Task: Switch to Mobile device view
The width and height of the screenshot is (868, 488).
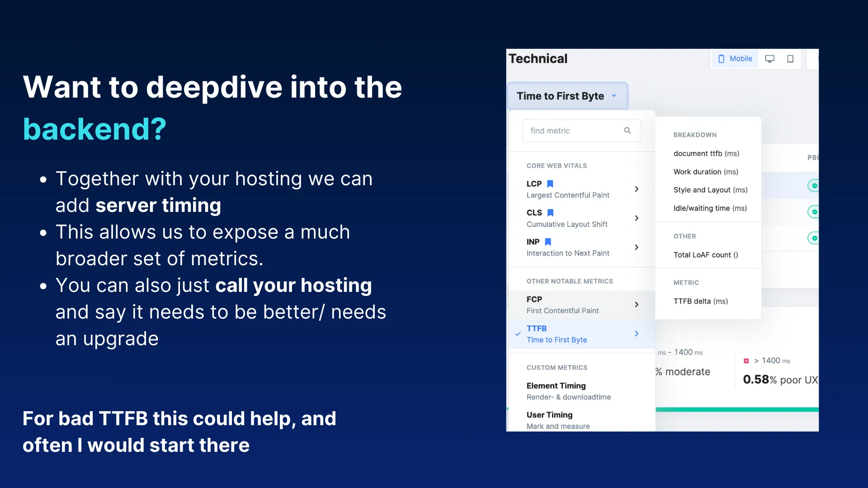Action: click(x=735, y=59)
